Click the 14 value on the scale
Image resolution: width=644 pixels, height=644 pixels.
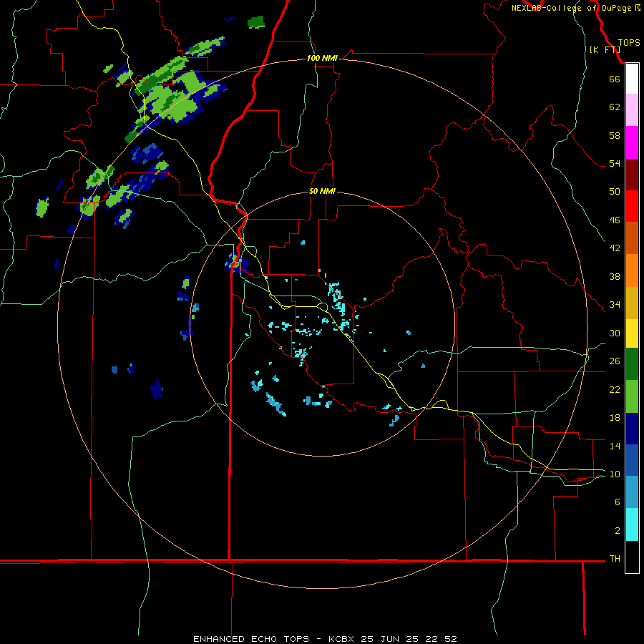[x=615, y=446]
